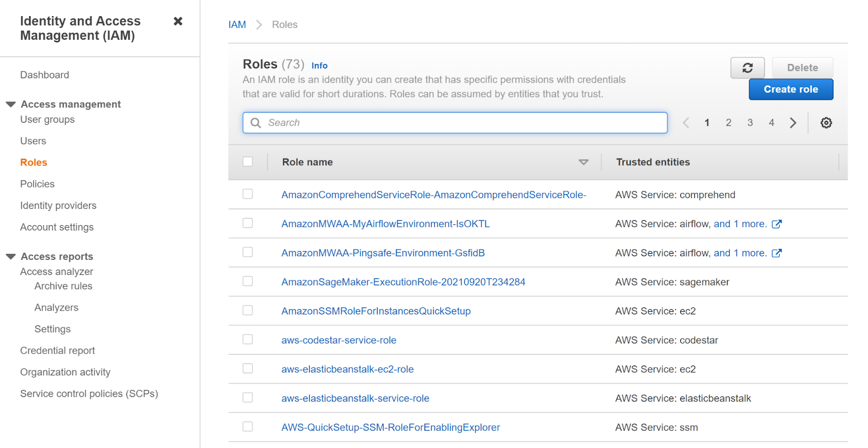Jump to page 3 of roles
Image resolution: width=868 pixels, height=448 pixels.
click(750, 123)
